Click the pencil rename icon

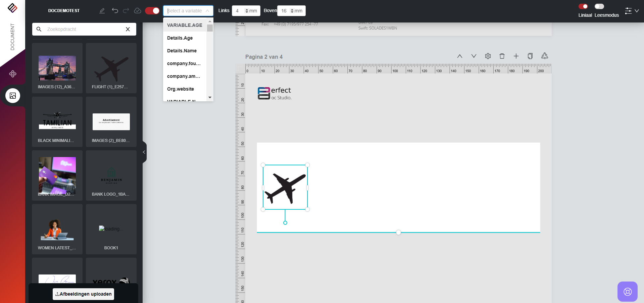point(102,11)
